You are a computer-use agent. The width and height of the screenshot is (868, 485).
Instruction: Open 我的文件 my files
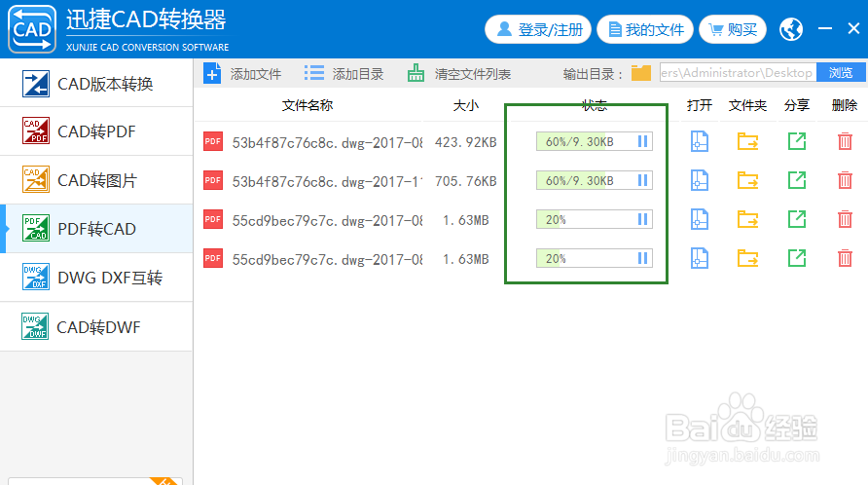[x=645, y=29]
